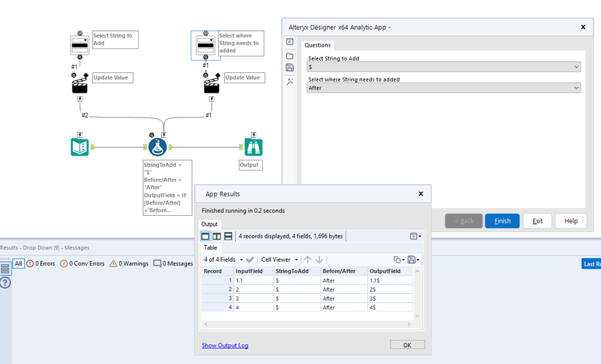Screen dimensions: 601x364
Task: Select the right Drop Down tool on canvas
Action: coord(206,45)
